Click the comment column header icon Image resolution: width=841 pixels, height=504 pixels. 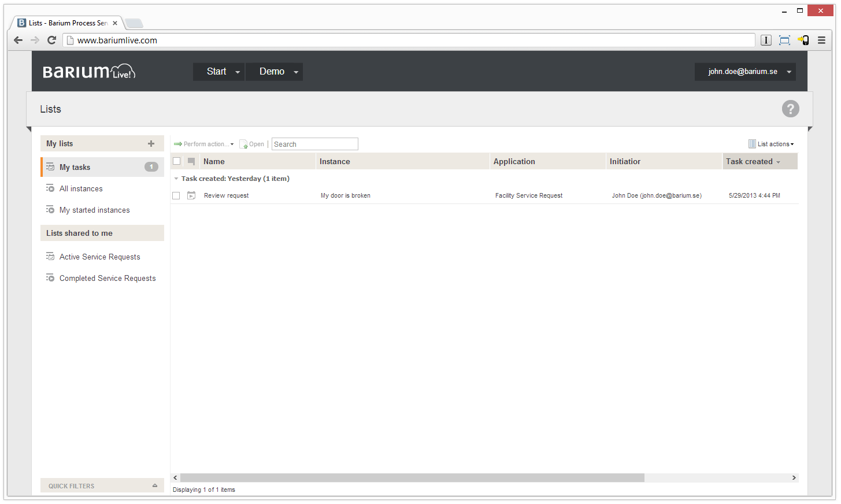[191, 162]
